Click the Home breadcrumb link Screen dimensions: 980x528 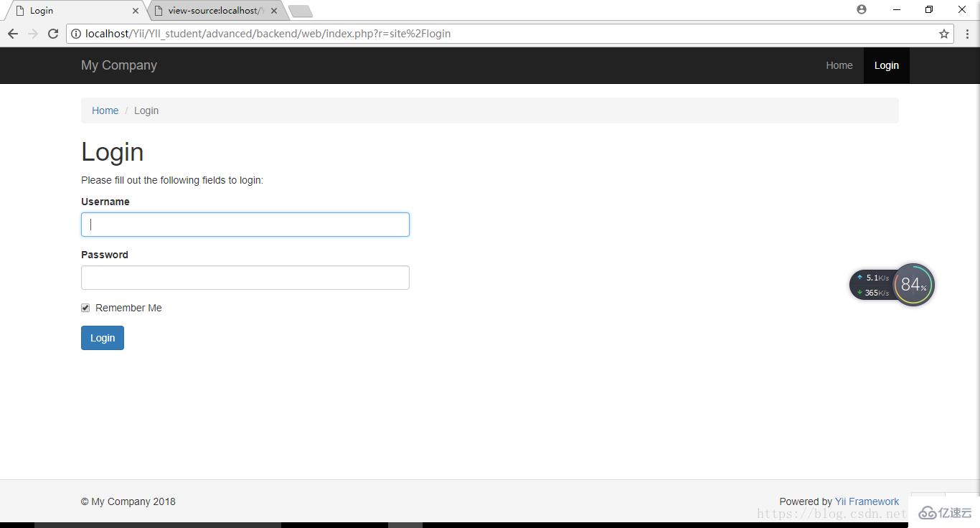(105, 110)
